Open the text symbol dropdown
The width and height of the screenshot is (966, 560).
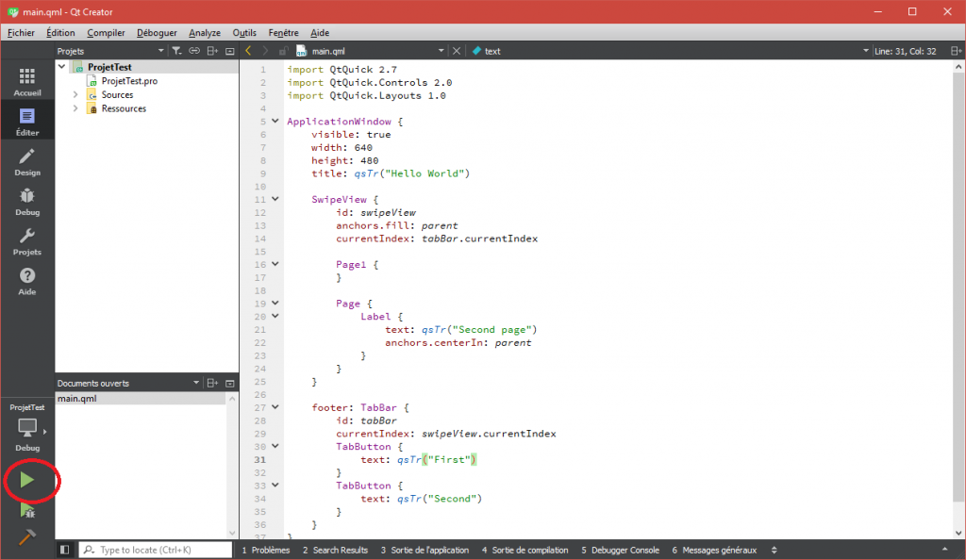[866, 51]
